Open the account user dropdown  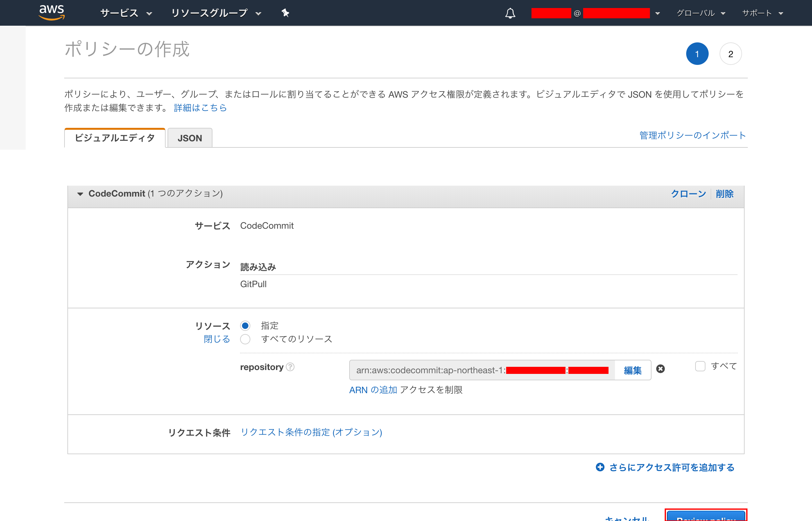point(596,13)
